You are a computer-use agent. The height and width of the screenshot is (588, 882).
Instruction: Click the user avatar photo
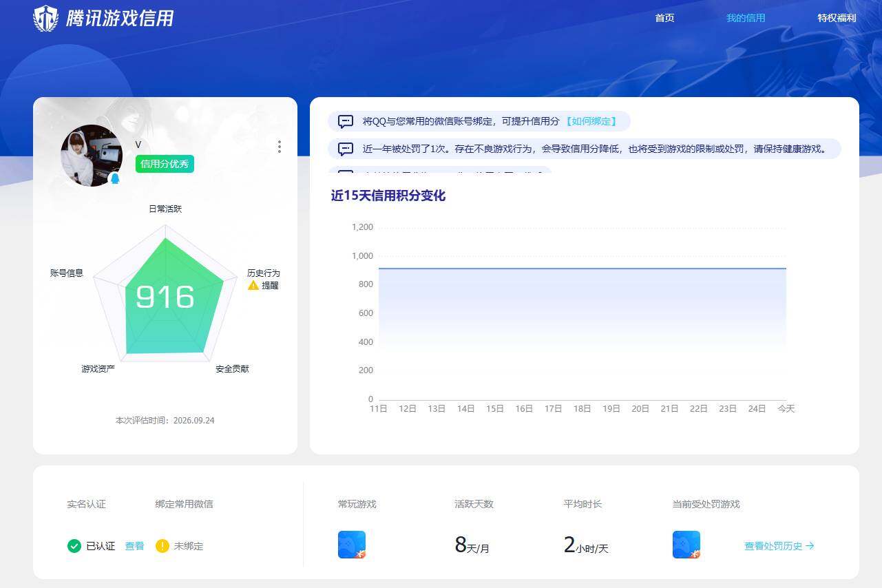tap(92, 156)
